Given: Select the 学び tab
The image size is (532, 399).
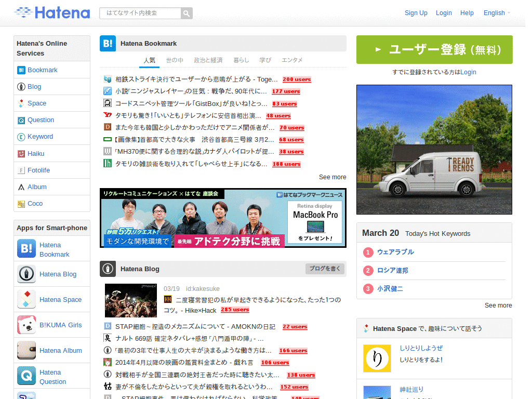Looking at the screenshot, I should coord(265,60).
